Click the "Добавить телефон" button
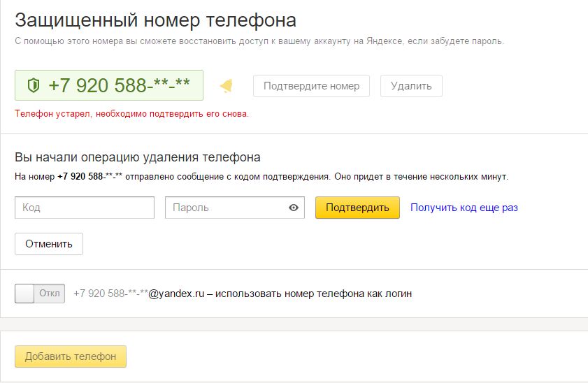This screenshot has width=588, height=383. pos(71,356)
